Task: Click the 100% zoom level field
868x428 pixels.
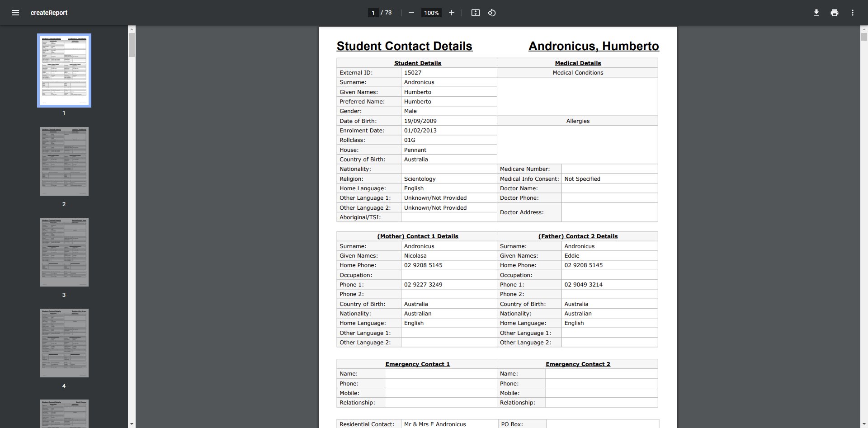Action: tap(431, 13)
